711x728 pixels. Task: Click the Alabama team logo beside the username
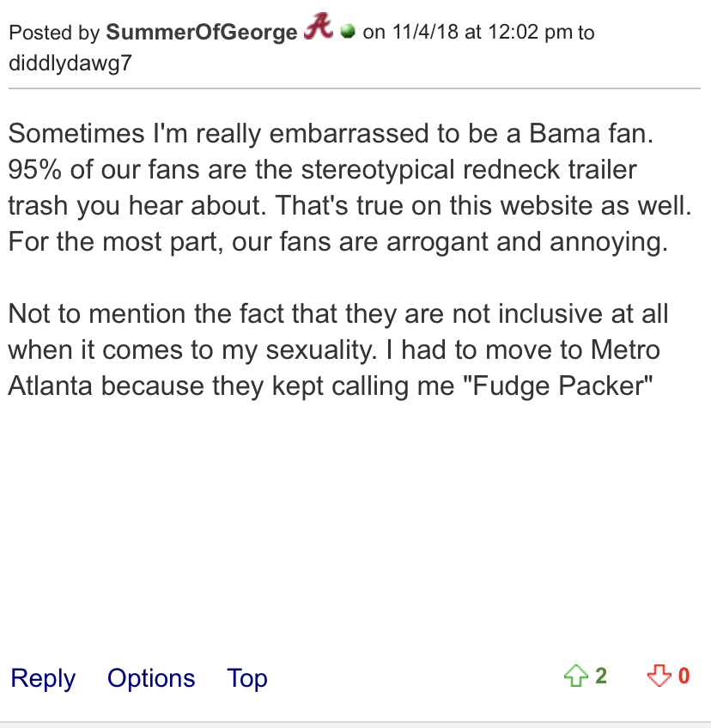318,30
